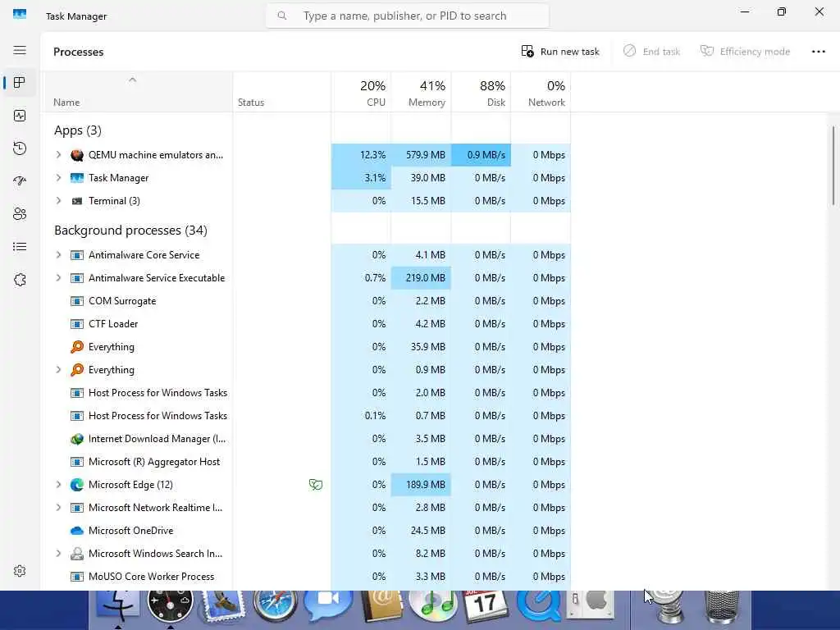Screen dimensions: 840x630
Task: Sort processes by Disk column
Action: click(481, 92)
